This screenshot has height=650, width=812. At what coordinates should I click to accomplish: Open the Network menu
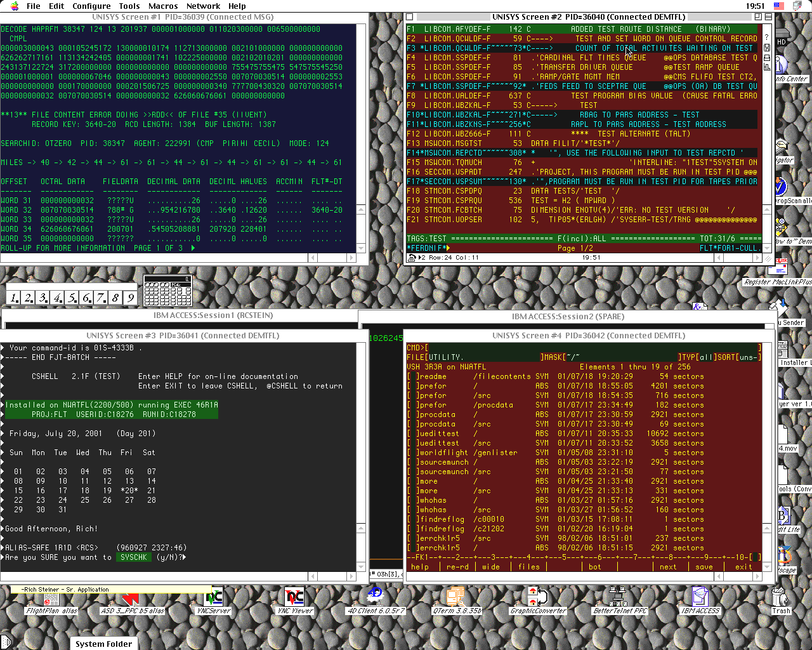click(203, 6)
